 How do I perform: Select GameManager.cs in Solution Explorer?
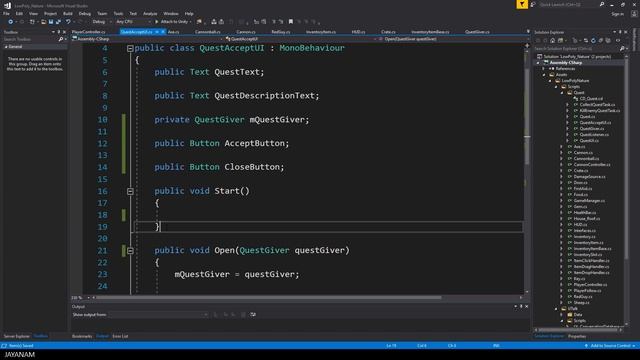click(x=589, y=200)
